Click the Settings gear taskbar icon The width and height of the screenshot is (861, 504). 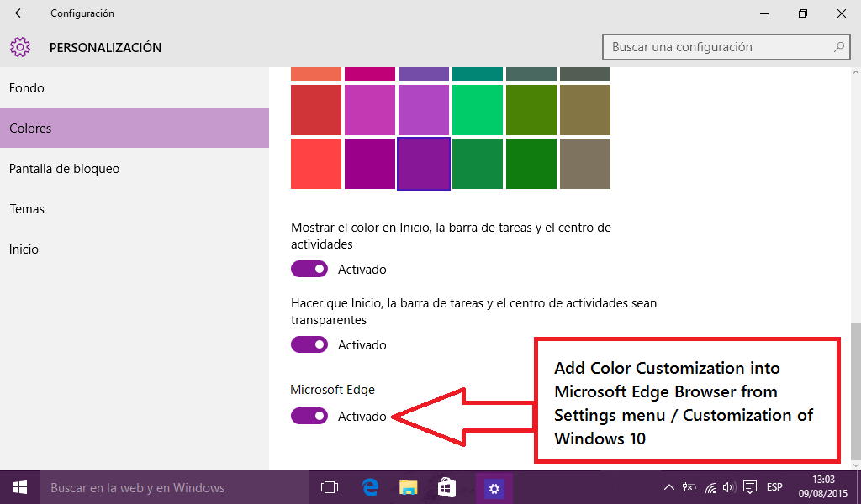pos(494,488)
